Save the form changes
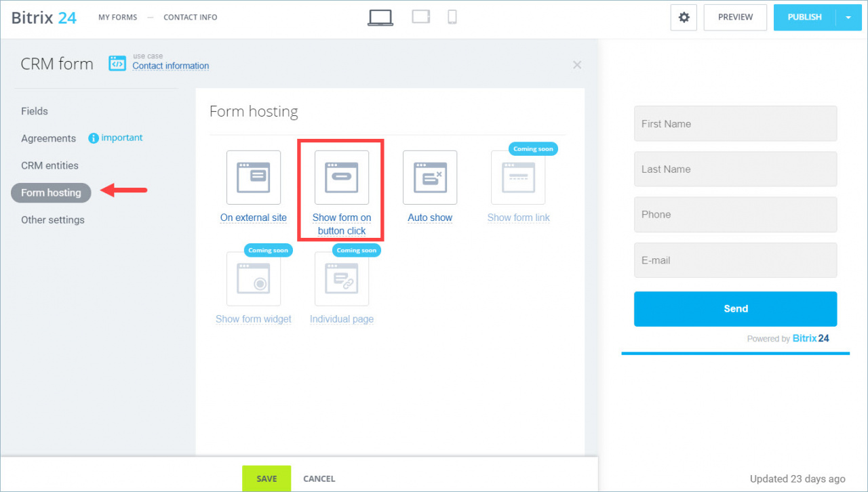This screenshot has height=492, width=868. pyautogui.click(x=267, y=478)
